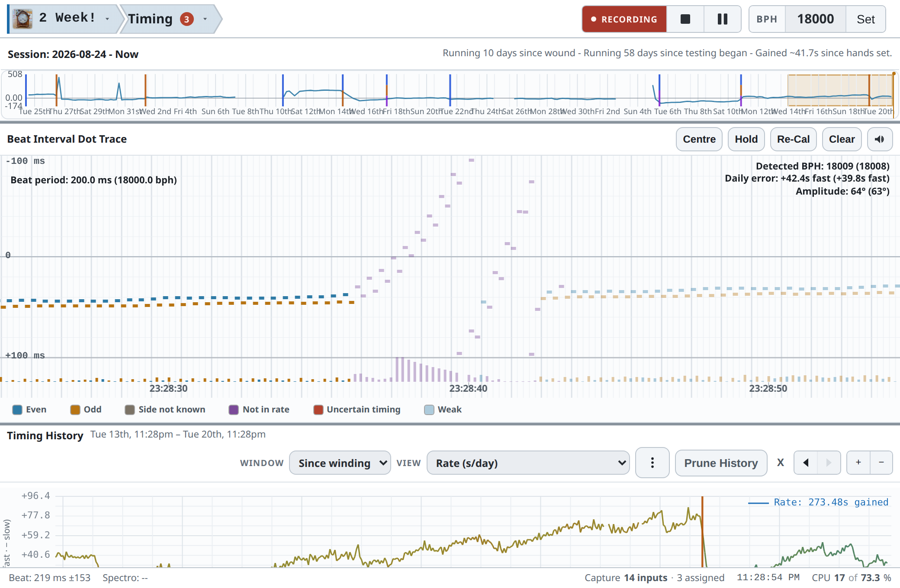Toggle the Hold button

point(746,139)
